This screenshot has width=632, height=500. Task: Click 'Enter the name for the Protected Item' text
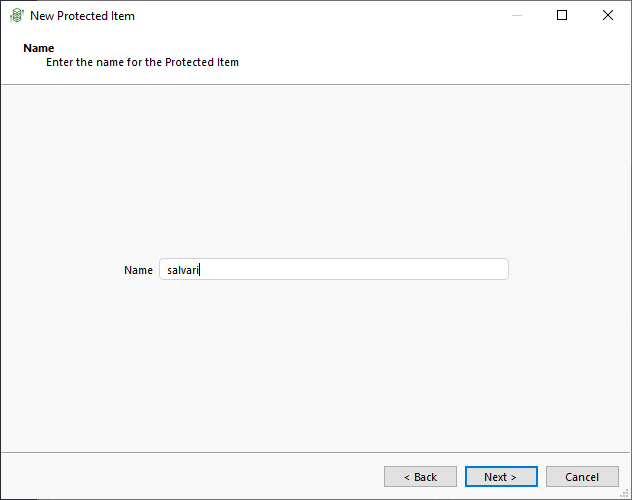tap(142, 62)
